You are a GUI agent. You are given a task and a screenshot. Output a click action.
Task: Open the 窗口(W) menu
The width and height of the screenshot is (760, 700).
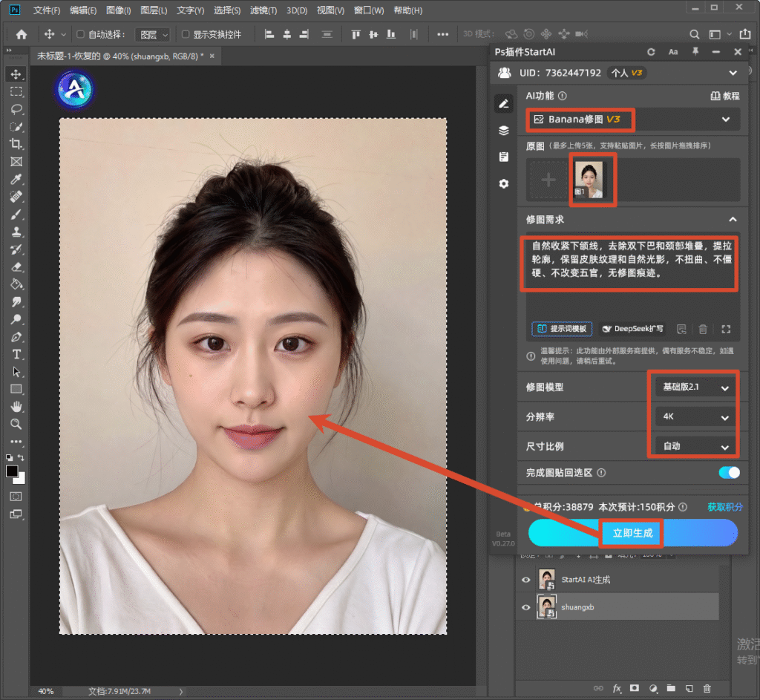[369, 10]
